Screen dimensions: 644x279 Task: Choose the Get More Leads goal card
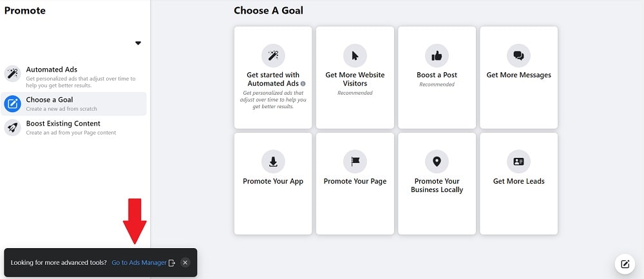[518, 184]
